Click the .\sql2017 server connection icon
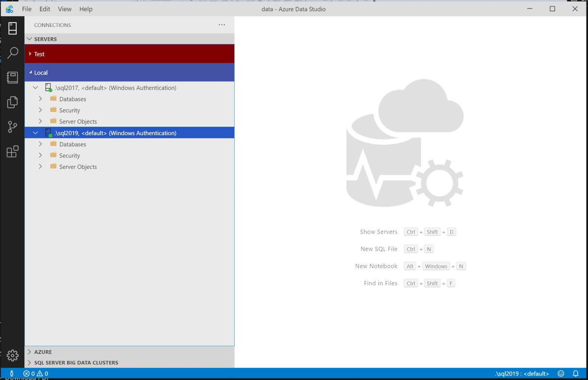The image size is (588, 380). (49, 88)
